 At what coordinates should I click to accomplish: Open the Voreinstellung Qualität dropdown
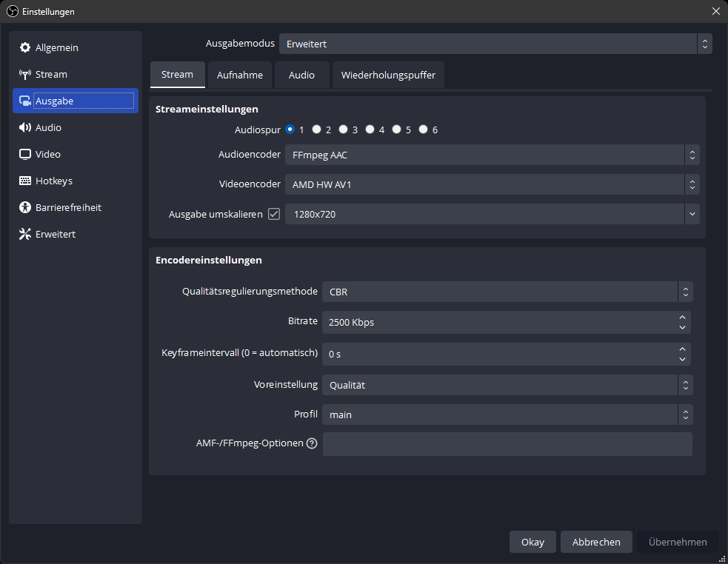coord(507,386)
